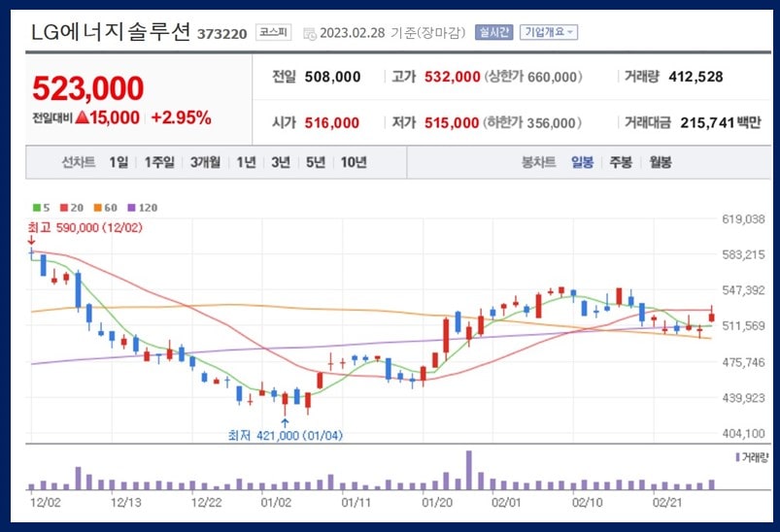The height and width of the screenshot is (532, 780).
Task: Click the 2023.02.28 기준(장마감) date text
Action: [393, 33]
